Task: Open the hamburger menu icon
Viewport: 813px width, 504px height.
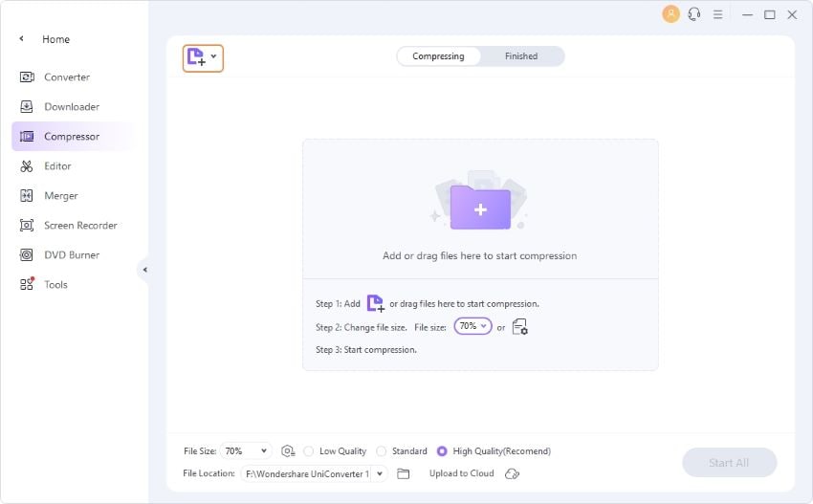Action: click(717, 14)
